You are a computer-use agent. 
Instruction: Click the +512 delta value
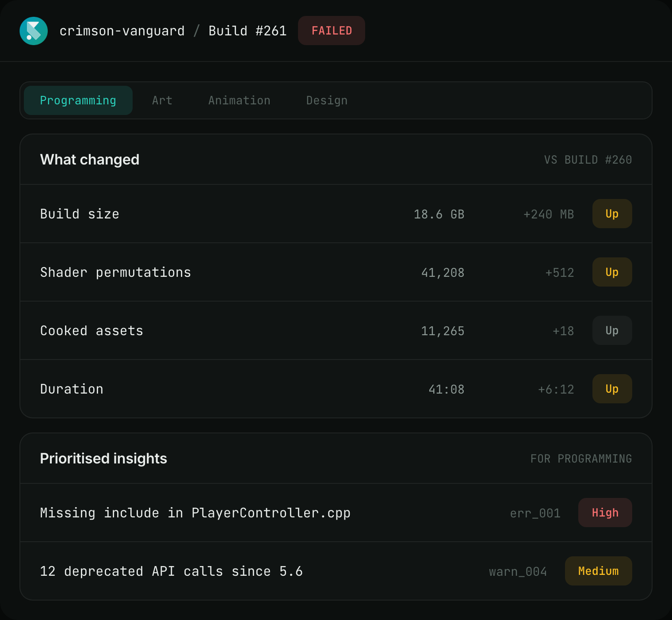tap(560, 272)
